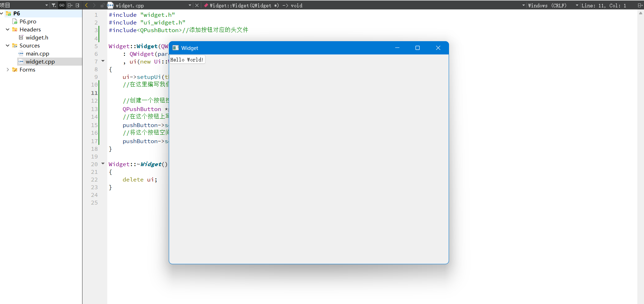Viewport: 644px width, 304px height.
Task: Select the Headers folder item
Action: tap(30, 29)
